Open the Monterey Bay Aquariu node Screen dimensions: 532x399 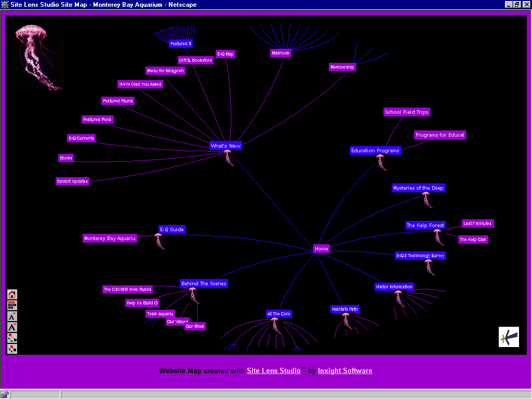click(110, 238)
